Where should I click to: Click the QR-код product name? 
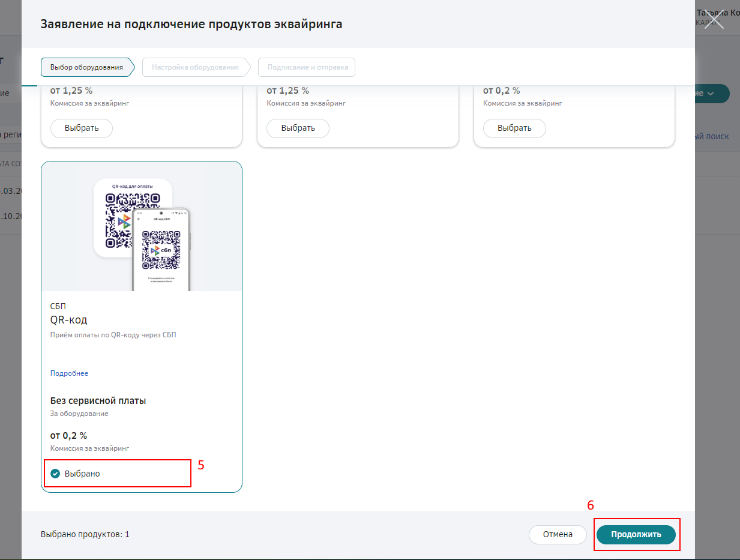pos(69,320)
